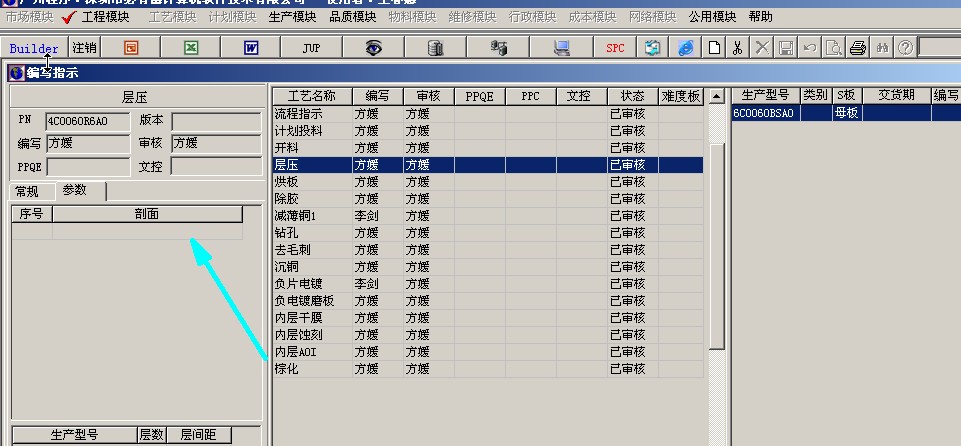Select the 去毛刺 process row
Screen dimensions: 961x446
(x=488, y=250)
